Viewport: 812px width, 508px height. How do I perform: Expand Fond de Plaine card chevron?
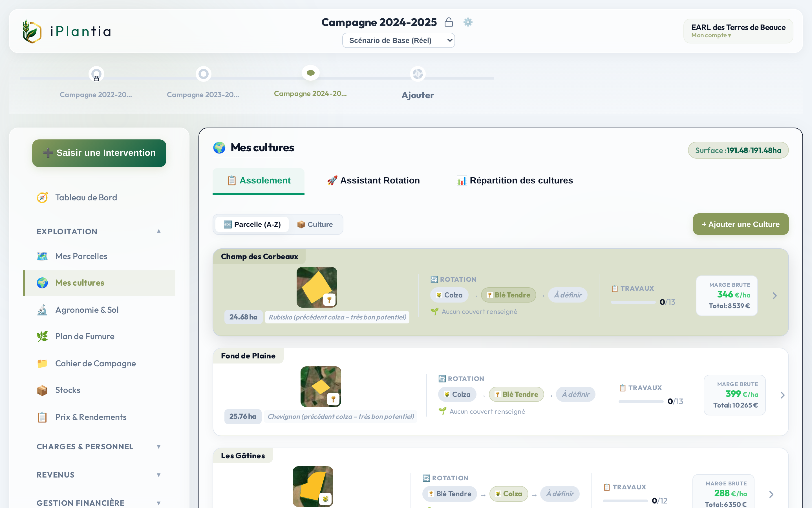click(782, 395)
